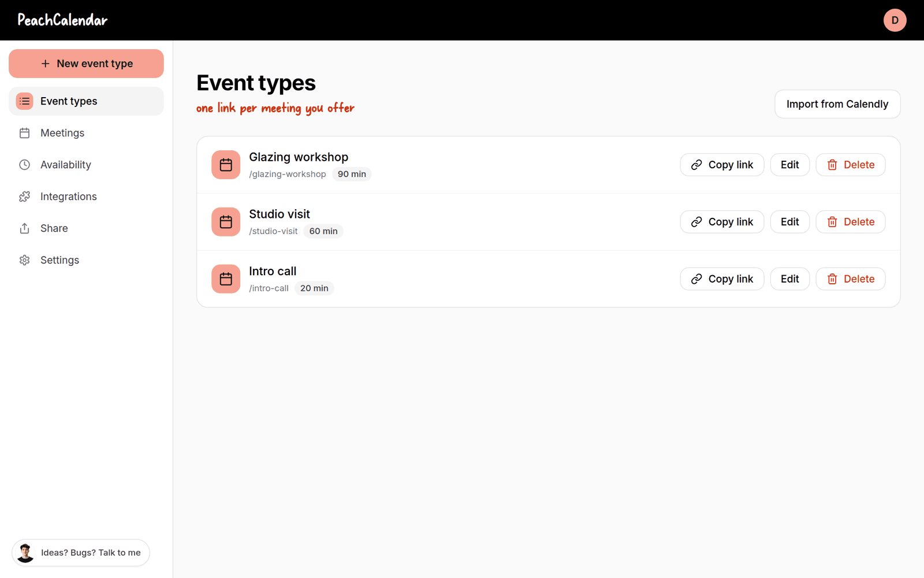Viewport: 924px width, 578px height.
Task: Click the Meetings calendar icon
Action: tap(24, 133)
